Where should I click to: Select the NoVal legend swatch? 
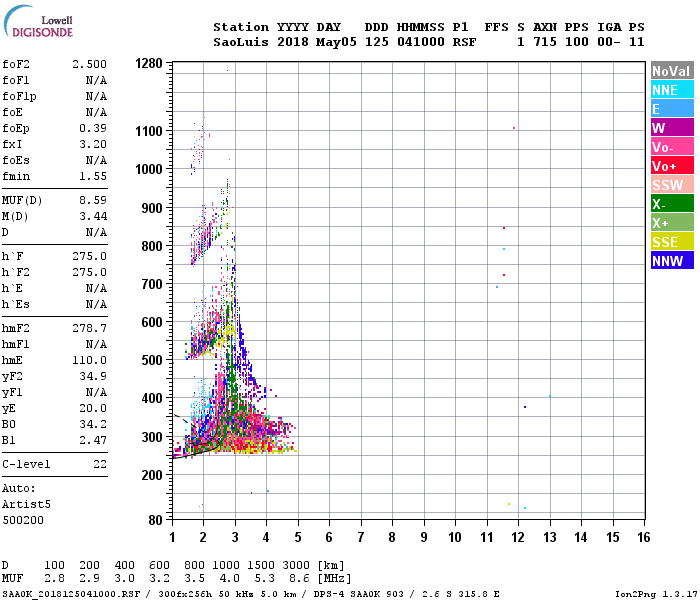pos(672,71)
